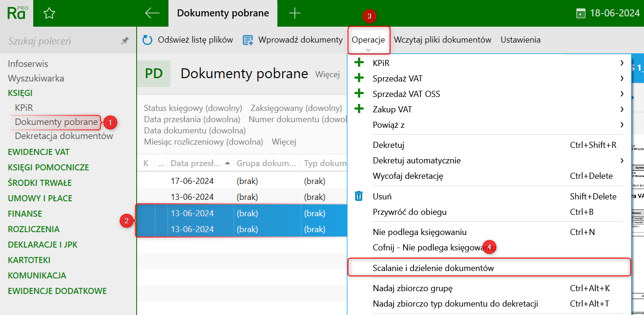Select the row dated 17-06-2024
This screenshot has height=315, width=644.
point(242,181)
